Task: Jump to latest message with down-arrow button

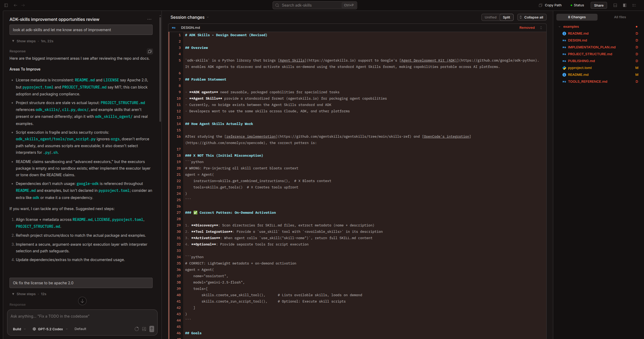Action: [x=82, y=301]
